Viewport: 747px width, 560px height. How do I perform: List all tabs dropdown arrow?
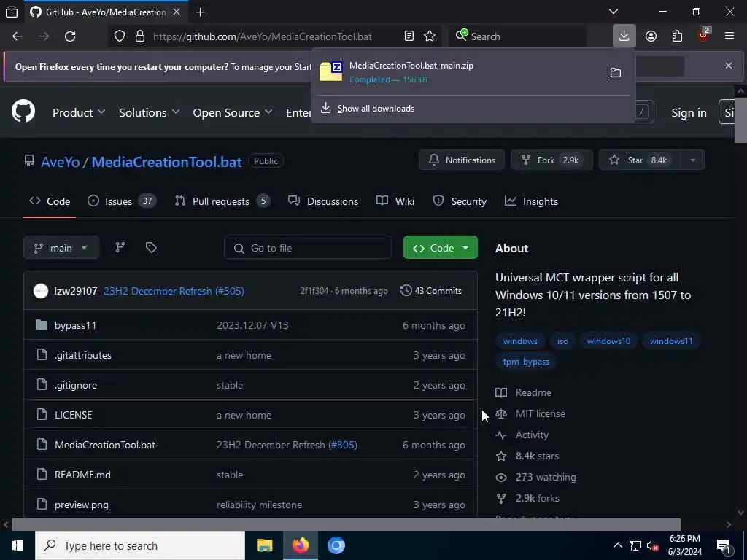click(x=613, y=12)
